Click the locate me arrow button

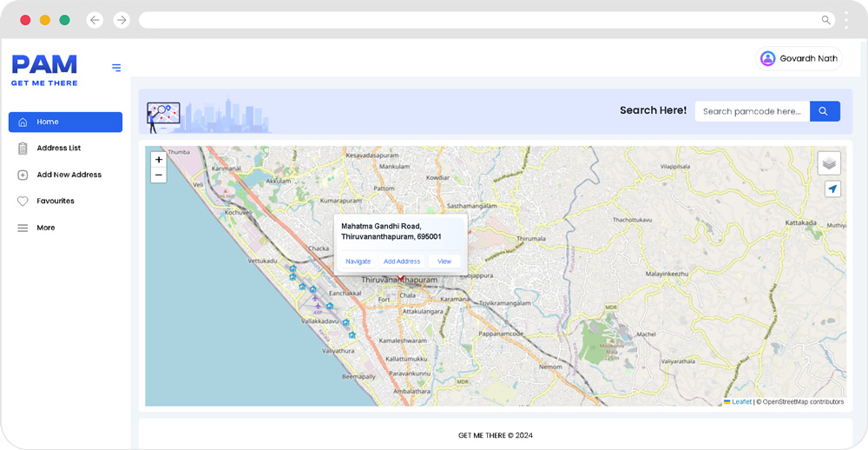pyautogui.click(x=832, y=189)
